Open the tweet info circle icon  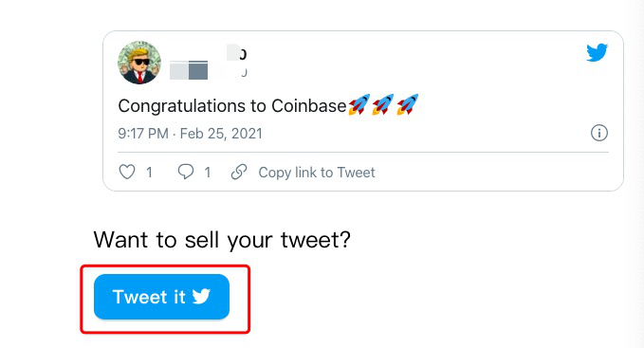click(599, 133)
